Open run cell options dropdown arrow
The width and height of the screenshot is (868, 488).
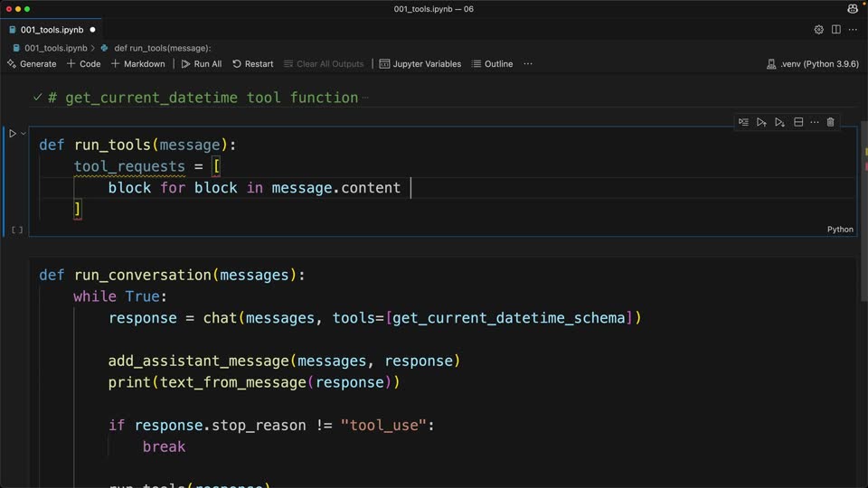[24, 134]
